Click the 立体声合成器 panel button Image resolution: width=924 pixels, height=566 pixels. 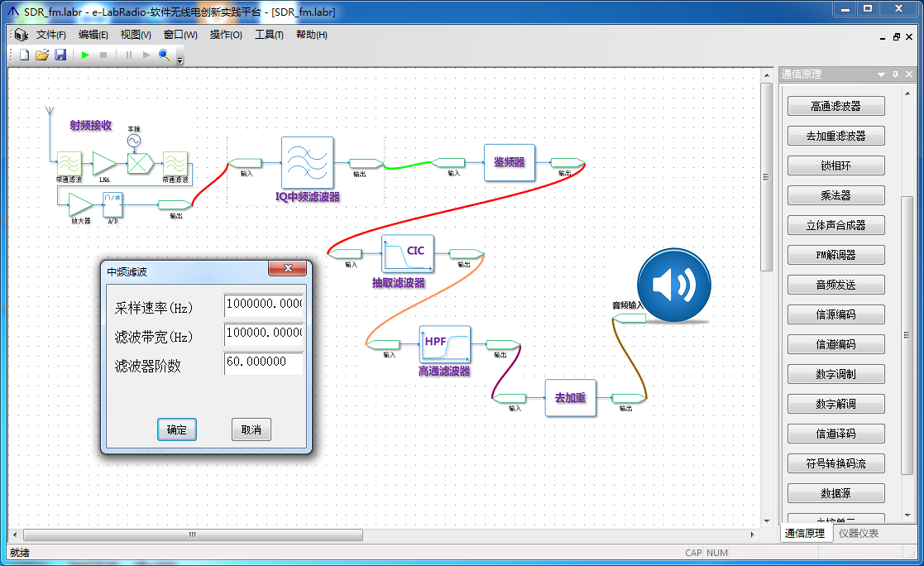(x=835, y=225)
